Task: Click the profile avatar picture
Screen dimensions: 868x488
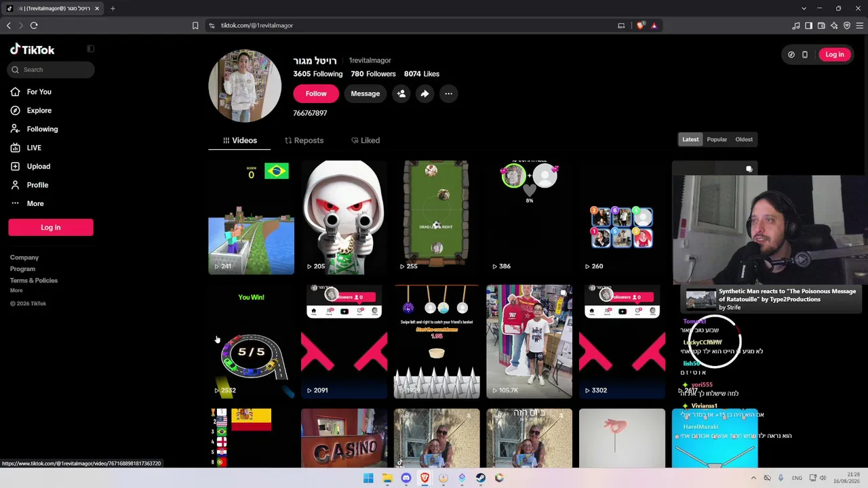Action: click(x=245, y=86)
